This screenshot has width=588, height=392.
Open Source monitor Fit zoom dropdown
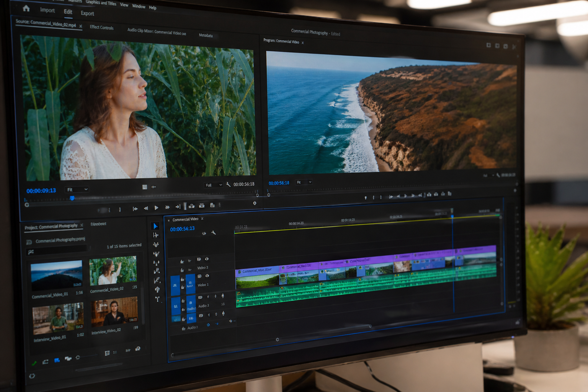[77, 189]
